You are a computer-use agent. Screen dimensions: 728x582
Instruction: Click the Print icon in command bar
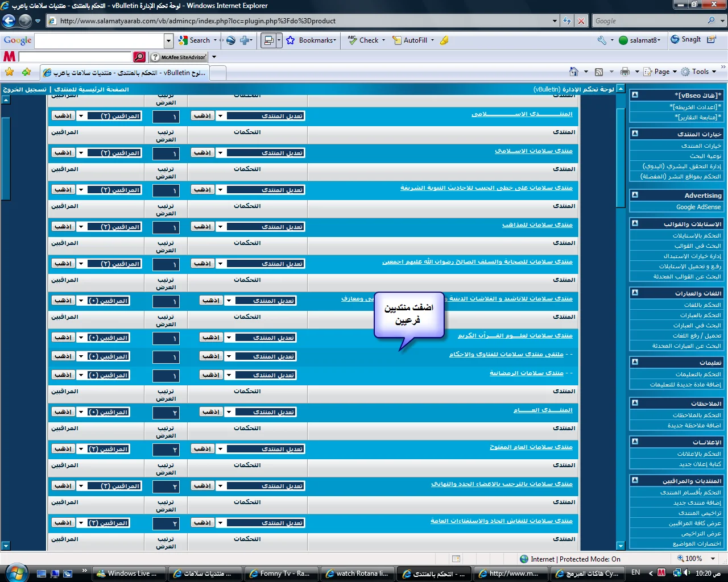[625, 72]
